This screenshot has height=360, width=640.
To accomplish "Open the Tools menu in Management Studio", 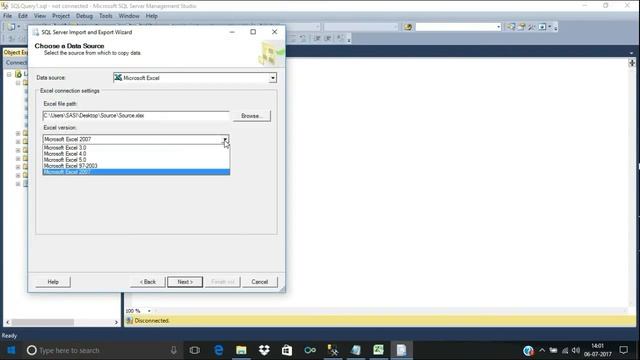I will (106, 16).
